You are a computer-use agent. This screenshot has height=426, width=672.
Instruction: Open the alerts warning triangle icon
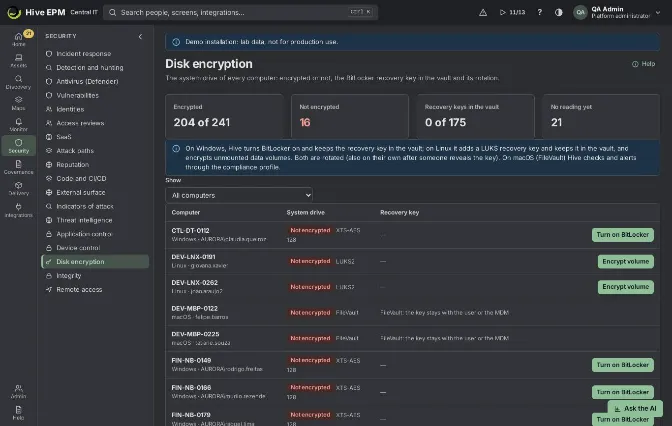[483, 12]
